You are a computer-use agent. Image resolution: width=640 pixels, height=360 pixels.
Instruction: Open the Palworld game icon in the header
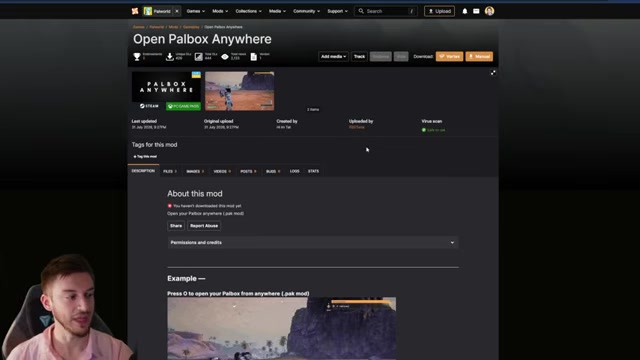pos(148,11)
